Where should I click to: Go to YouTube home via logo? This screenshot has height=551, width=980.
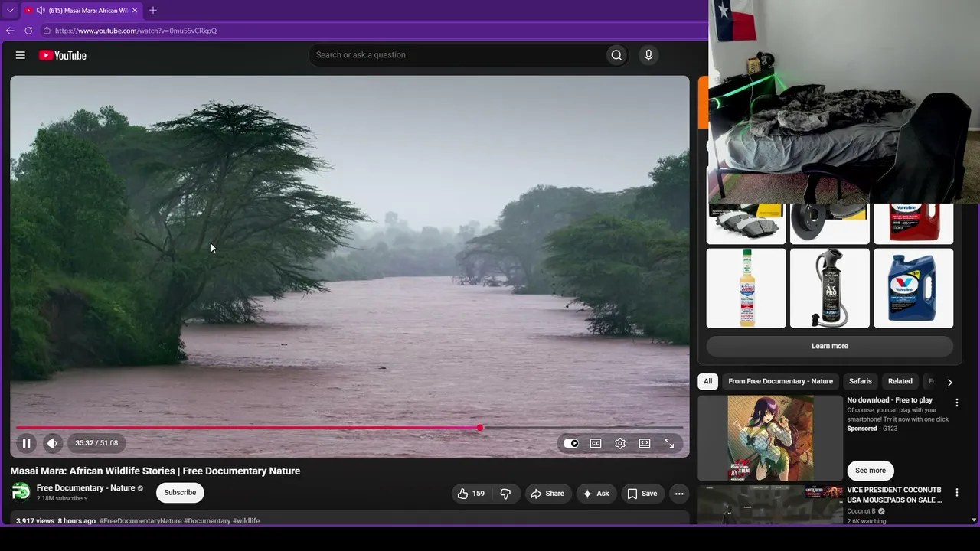[63, 55]
